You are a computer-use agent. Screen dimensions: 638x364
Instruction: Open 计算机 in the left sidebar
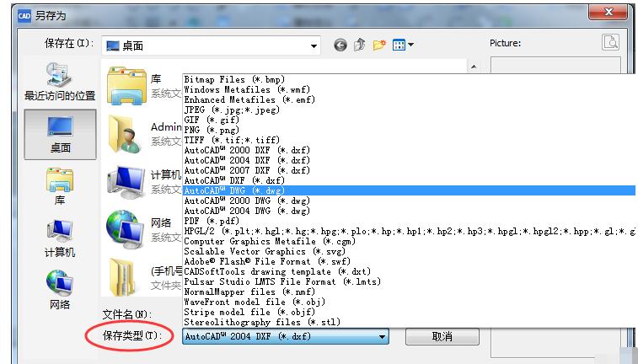click(x=60, y=238)
